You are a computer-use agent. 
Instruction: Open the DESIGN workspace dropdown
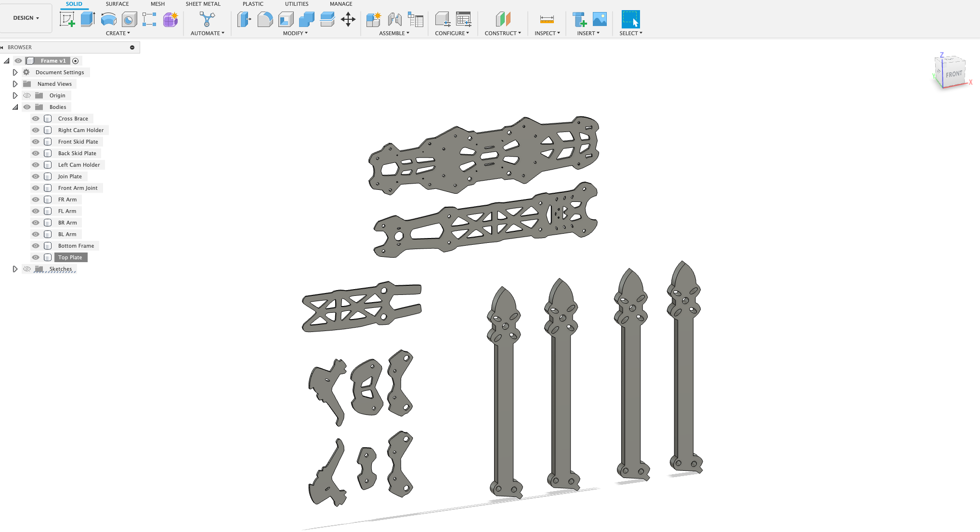[26, 18]
